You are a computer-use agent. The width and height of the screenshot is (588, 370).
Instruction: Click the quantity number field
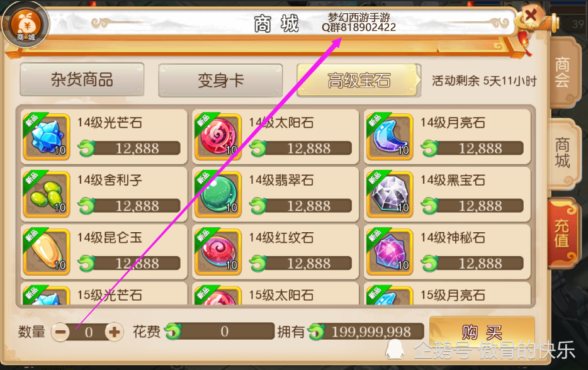[x=88, y=332]
